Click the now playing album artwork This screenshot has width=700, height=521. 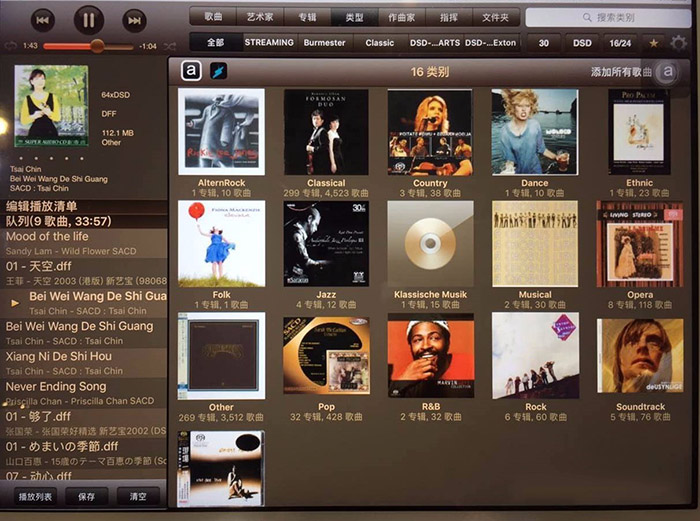pyautogui.click(x=51, y=106)
